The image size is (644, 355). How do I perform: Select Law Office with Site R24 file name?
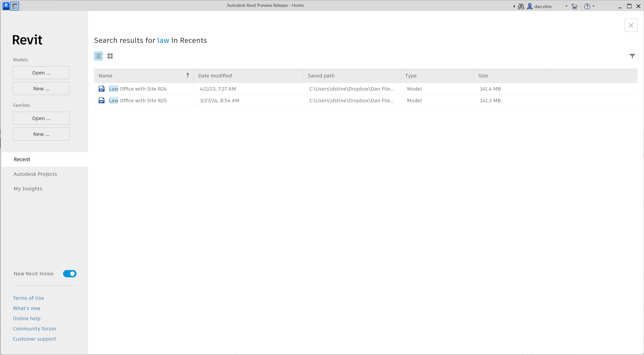click(x=138, y=89)
